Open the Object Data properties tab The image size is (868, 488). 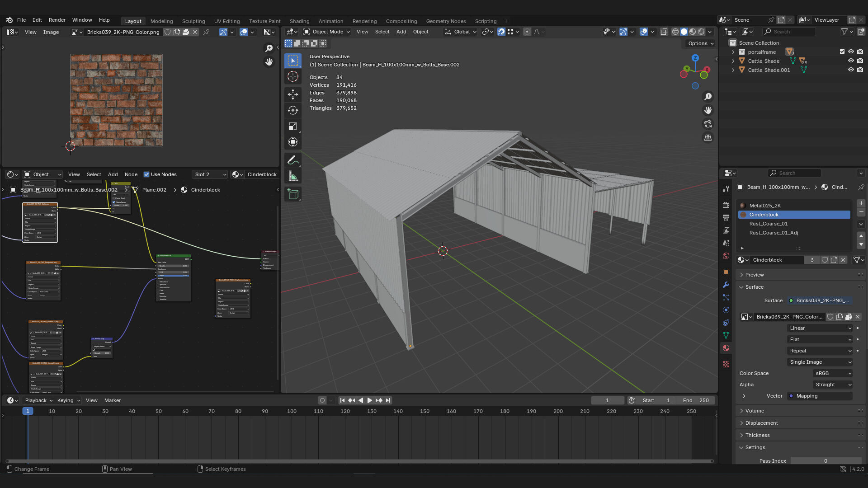point(726,335)
